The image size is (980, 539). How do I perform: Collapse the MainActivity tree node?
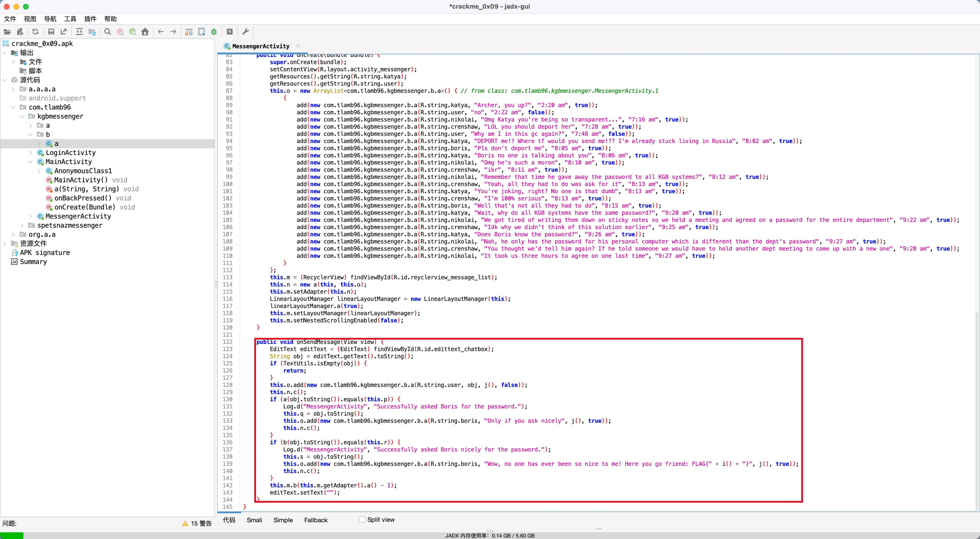(31, 162)
